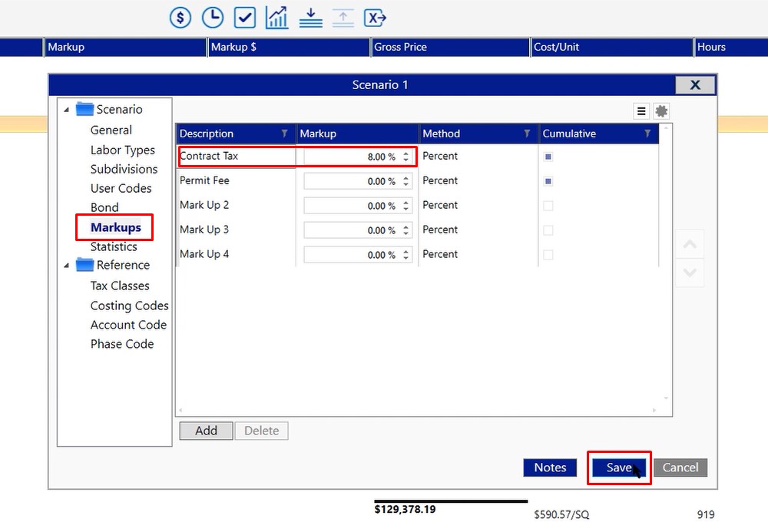This screenshot has width=768, height=532.
Task: Click the filter icon in Description header
Action: (x=284, y=134)
